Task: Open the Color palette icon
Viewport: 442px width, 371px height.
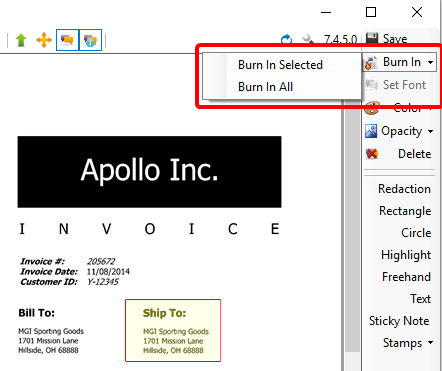Action: (x=372, y=108)
